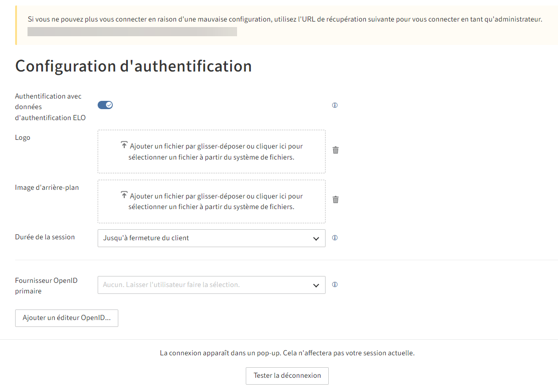Viewport: 558px width, 392px height.
Task: Open the Durée de la session dropdown
Action: click(x=211, y=238)
